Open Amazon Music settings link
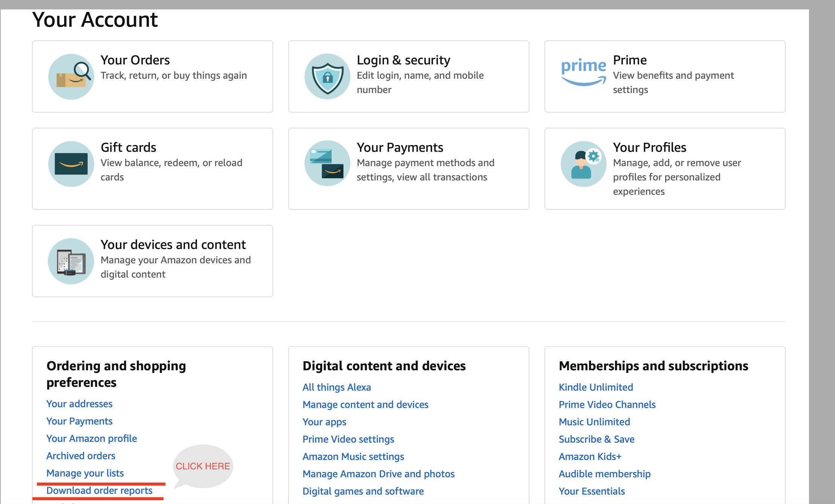The height and width of the screenshot is (504, 835). point(353,457)
